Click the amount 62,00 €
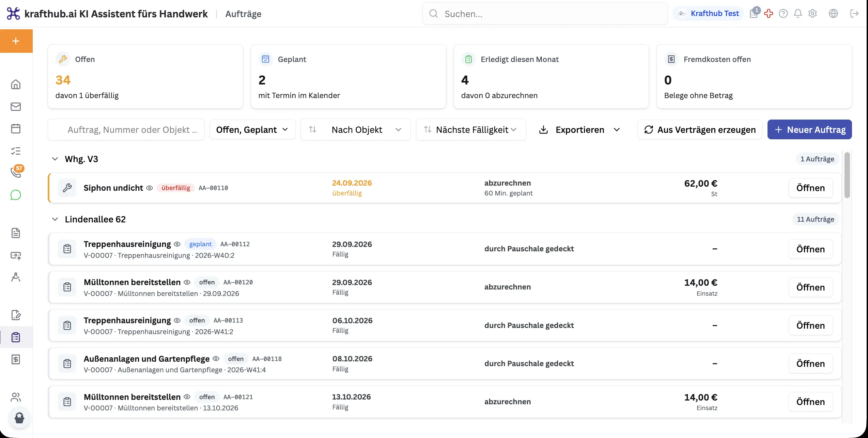 coord(701,184)
